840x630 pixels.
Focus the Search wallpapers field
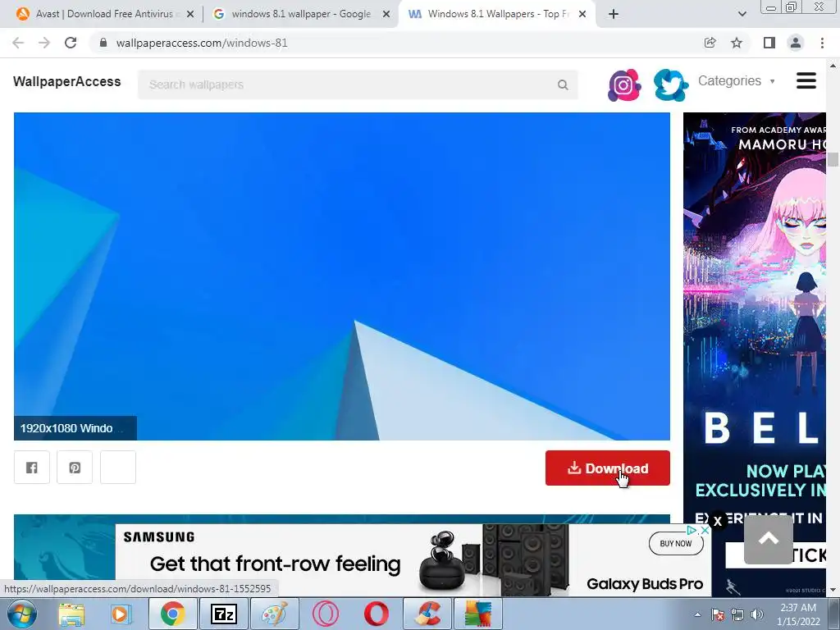358,84
